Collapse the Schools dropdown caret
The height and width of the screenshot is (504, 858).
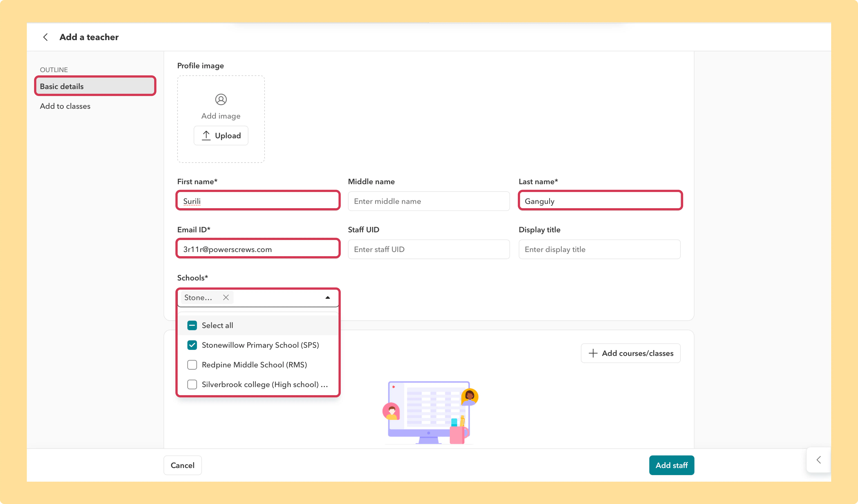(327, 297)
